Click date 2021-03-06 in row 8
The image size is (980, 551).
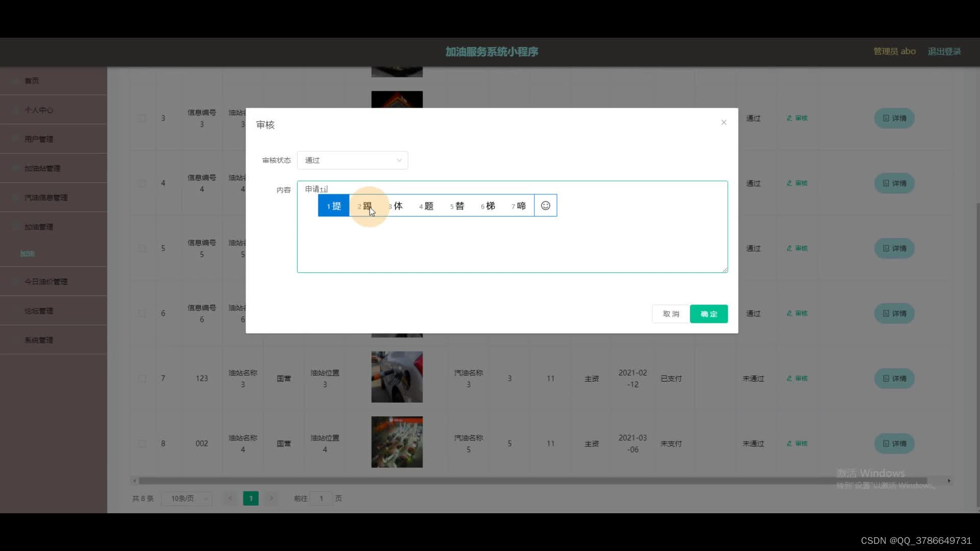click(x=632, y=443)
